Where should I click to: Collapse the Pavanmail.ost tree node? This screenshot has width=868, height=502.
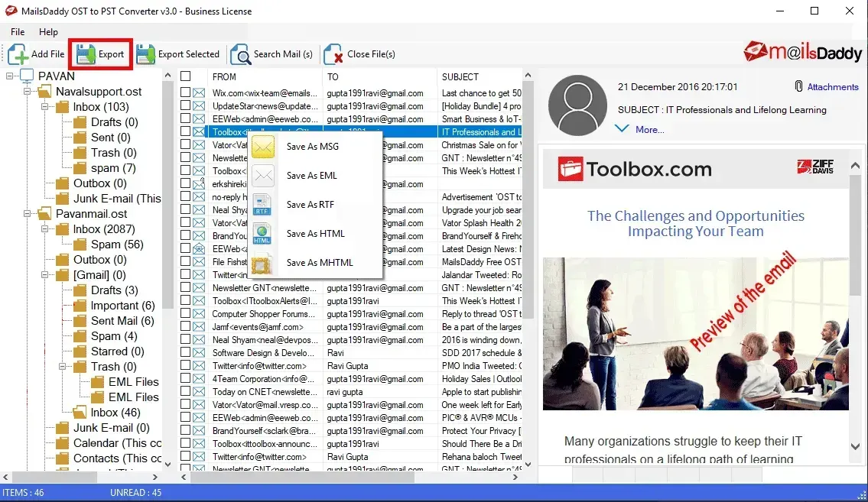tap(27, 213)
